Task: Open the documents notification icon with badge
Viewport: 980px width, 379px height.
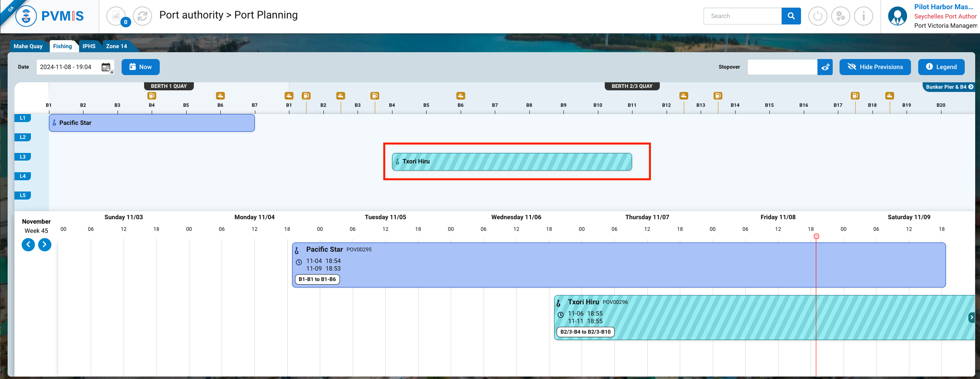Action: click(x=116, y=16)
